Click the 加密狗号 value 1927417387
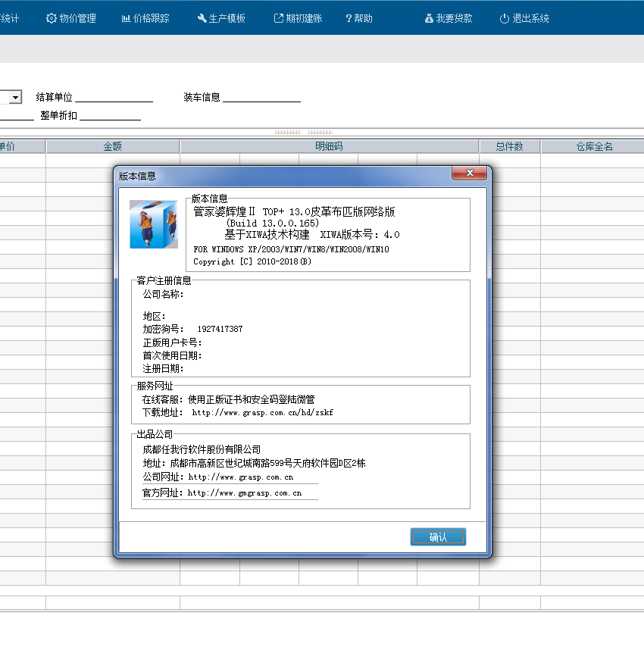Image resolution: width=644 pixels, height=666 pixels. (x=220, y=329)
